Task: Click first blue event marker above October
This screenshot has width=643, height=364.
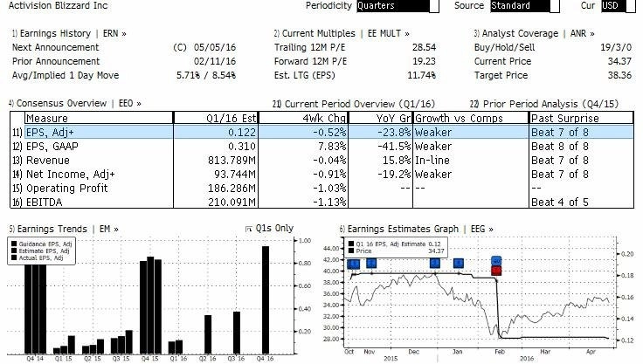Action: point(353,264)
